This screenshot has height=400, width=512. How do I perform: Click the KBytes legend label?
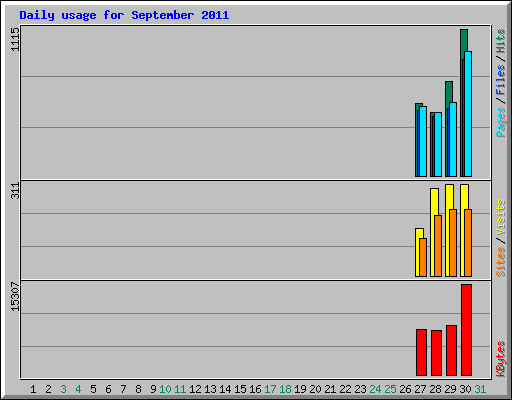[x=501, y=359]
